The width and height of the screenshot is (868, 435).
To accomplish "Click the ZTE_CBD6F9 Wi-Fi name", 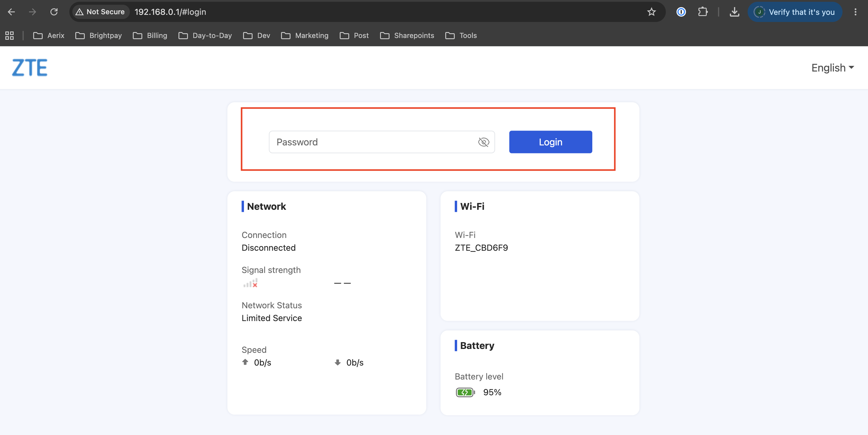I will coord(481,248).
